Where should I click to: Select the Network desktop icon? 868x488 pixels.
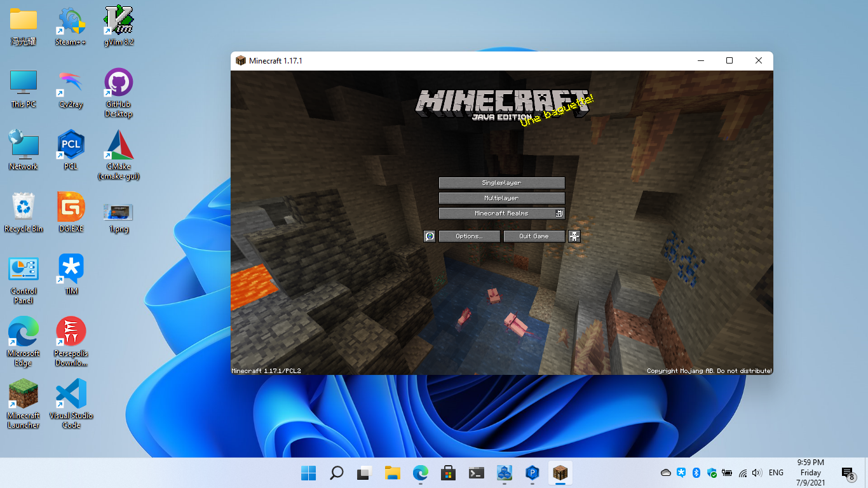[x=24, y=151]
